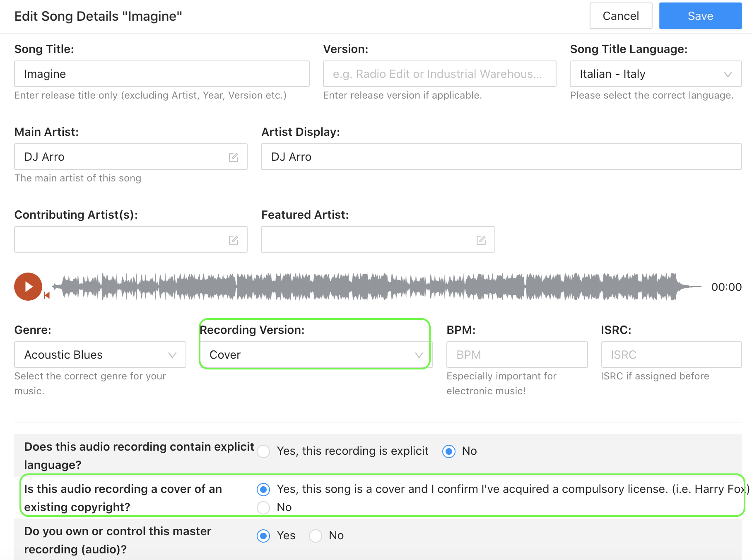
Task: Select 'Yes, this recording is explicit' radio
Action: pos(263,451)
